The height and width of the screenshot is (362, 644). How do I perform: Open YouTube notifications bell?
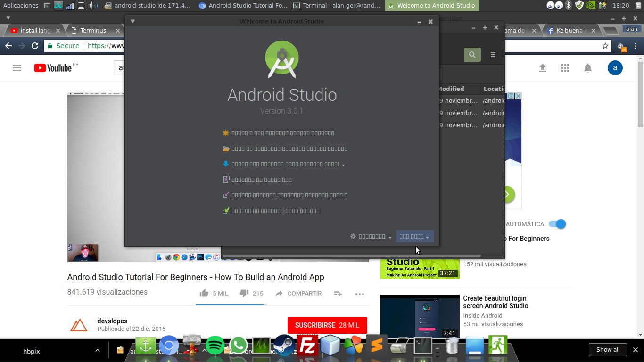click(588, 68)
